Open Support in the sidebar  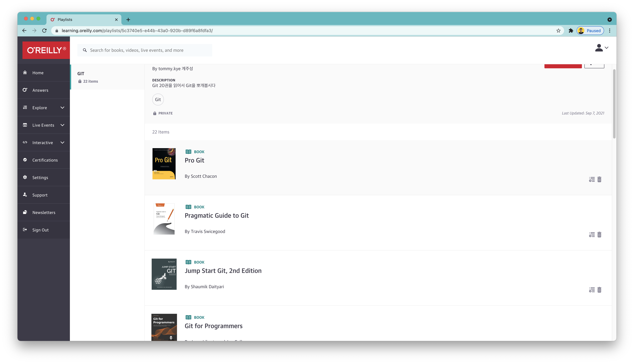click(x=44, y=195)
